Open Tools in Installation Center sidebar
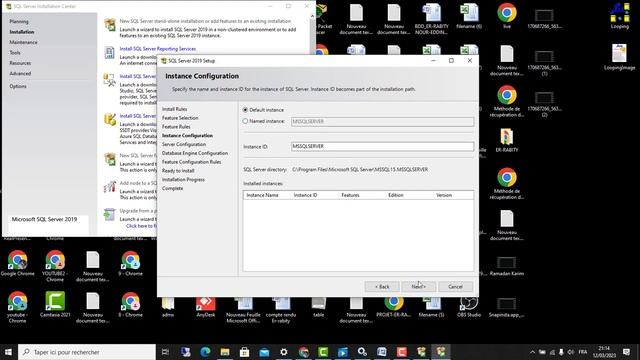640x360 pixels. tap(15, 53)
